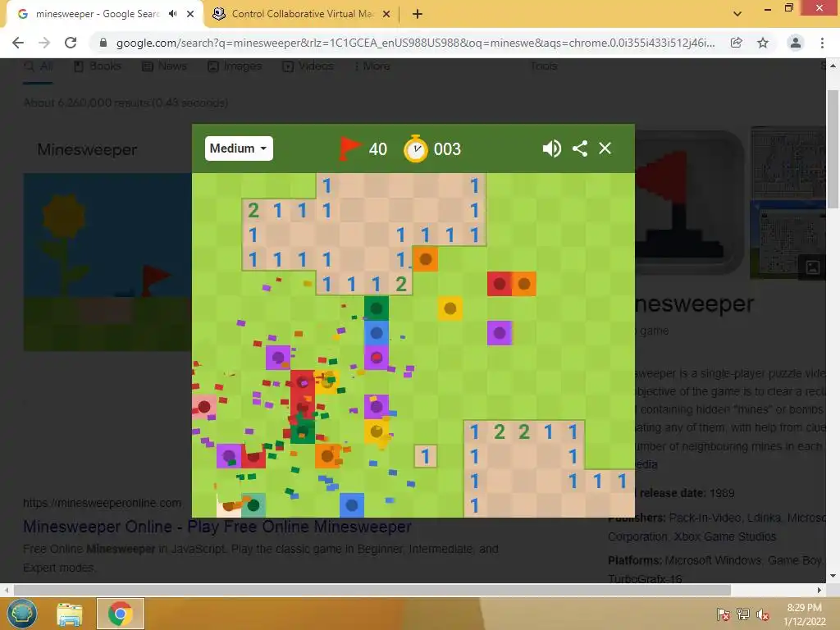840x630 pixels.
Task: Click the address bar URL
Action: (x=415, y=43)
